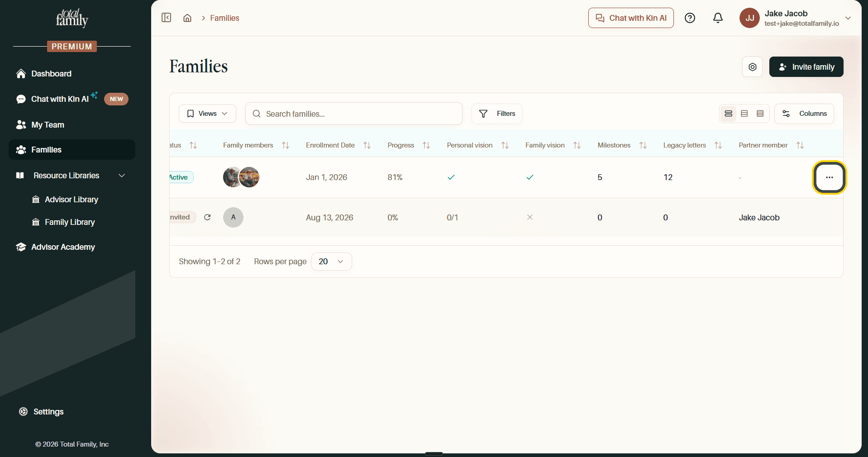The width and height of the screenshot is (868, 457).
Task: Click the Active status badge
Action: [181, 177]
